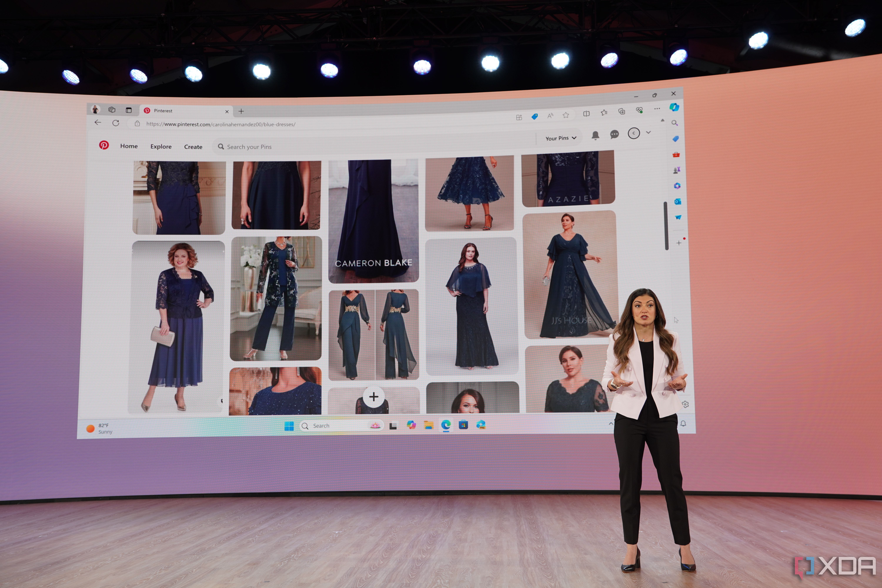Add this page to favorites with the star
The image size is (882, 588).
[566, 115]
